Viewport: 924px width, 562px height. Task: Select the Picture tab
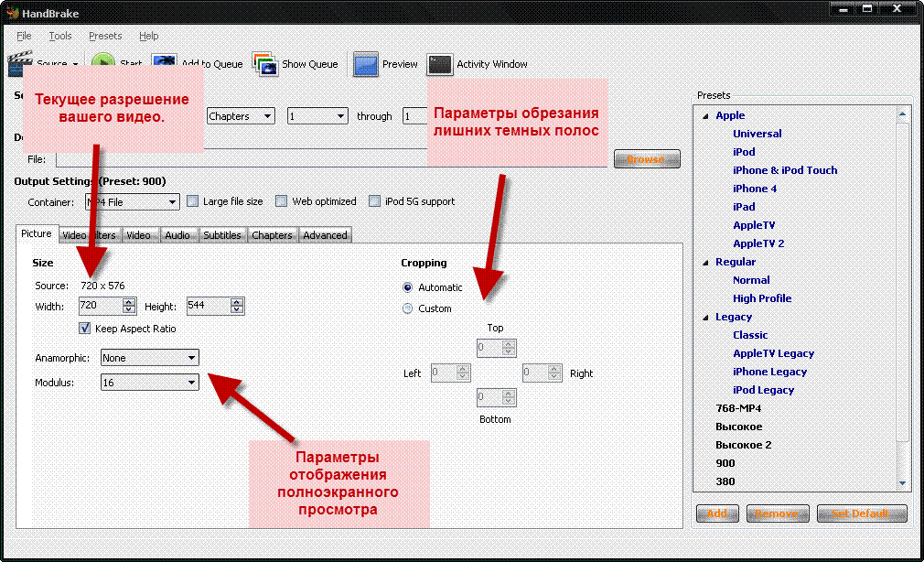(37, 233)
